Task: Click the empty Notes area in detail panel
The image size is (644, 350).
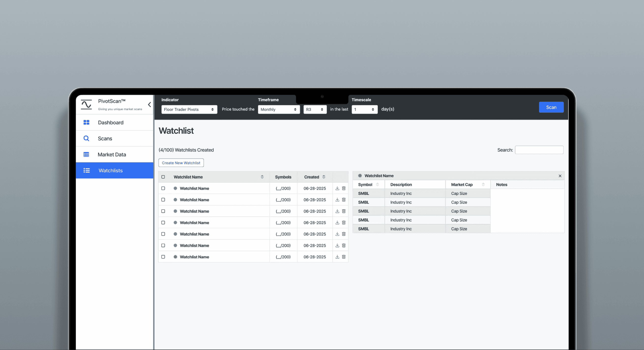Action: pos(527,211)
